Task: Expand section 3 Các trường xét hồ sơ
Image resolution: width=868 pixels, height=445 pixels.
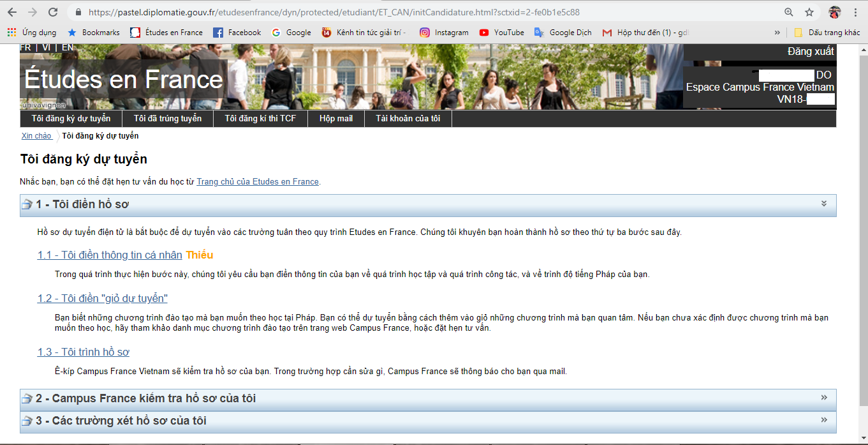Action: [x=824, y=420]
